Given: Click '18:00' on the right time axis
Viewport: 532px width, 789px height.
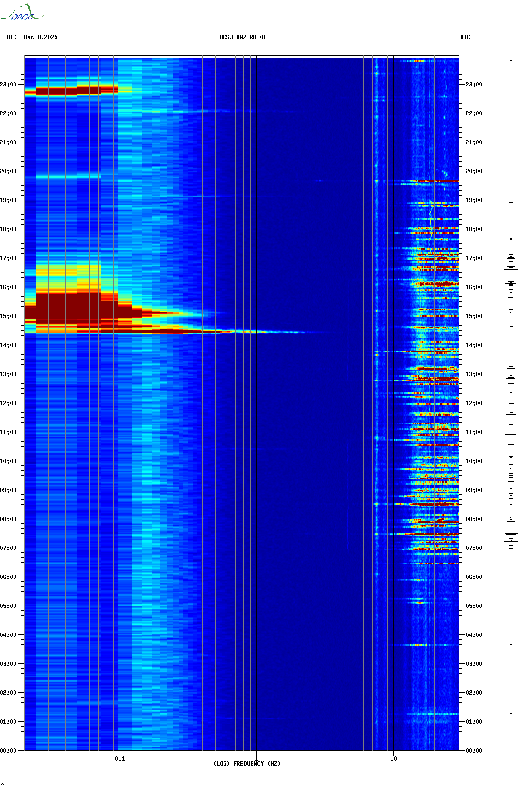Looking at the screenshot, I should (x=474, y=229).
